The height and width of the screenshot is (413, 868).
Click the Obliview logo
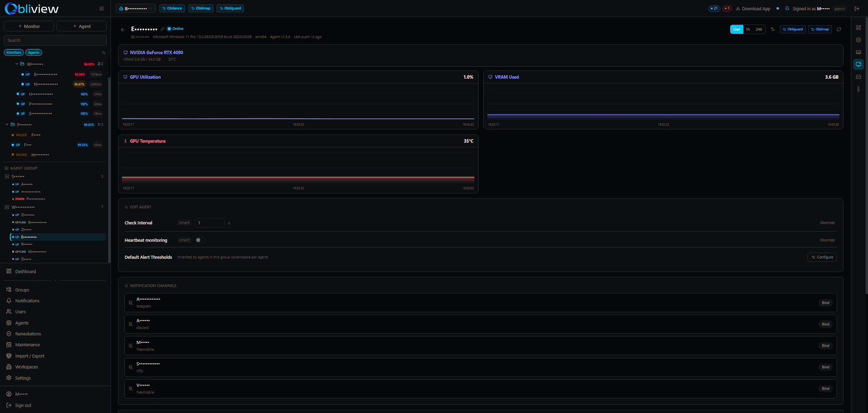[x=31, y=9]
